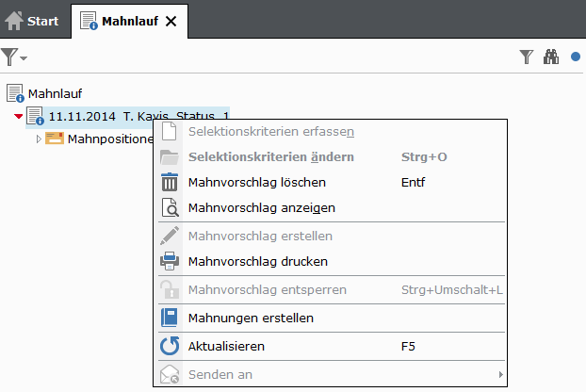Click the home icon on the Start tab

(x=14, y=20)
